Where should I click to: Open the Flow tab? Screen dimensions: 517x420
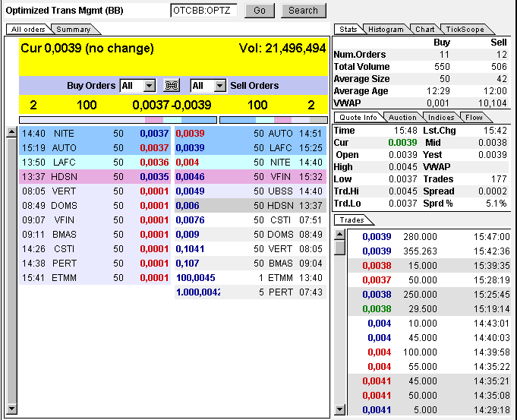(x=474, y=118)
